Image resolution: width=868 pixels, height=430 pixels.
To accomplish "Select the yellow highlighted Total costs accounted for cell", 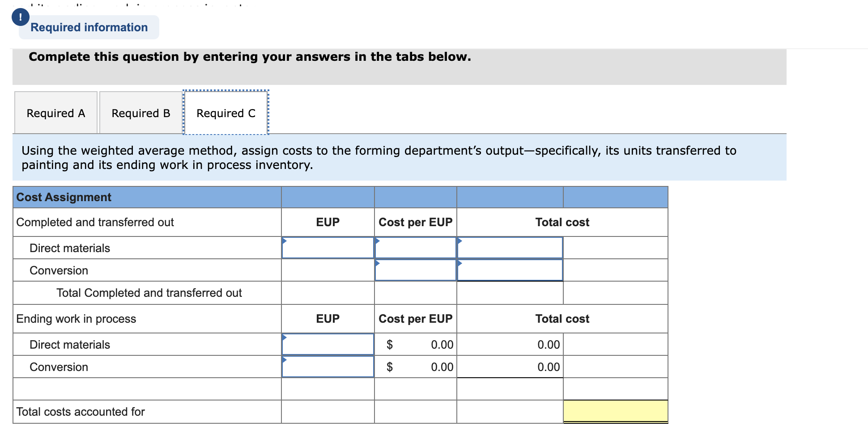I will tap(615, 412).
